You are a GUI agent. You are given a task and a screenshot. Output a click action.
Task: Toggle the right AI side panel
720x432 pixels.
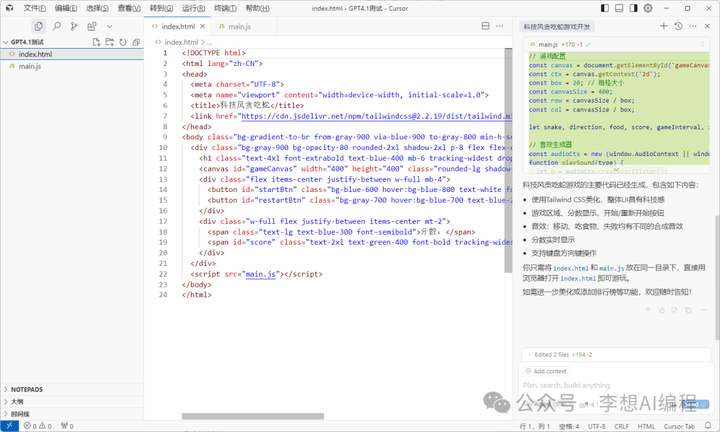click(633, 8)
